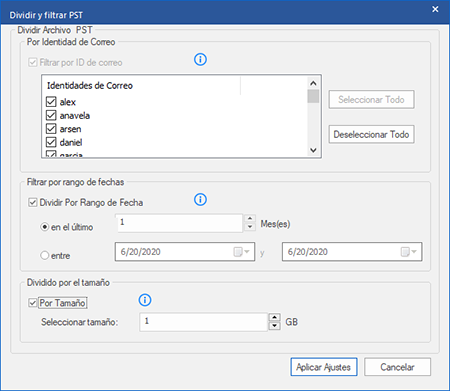Select the 'en el último' radio option

(45, 227)
